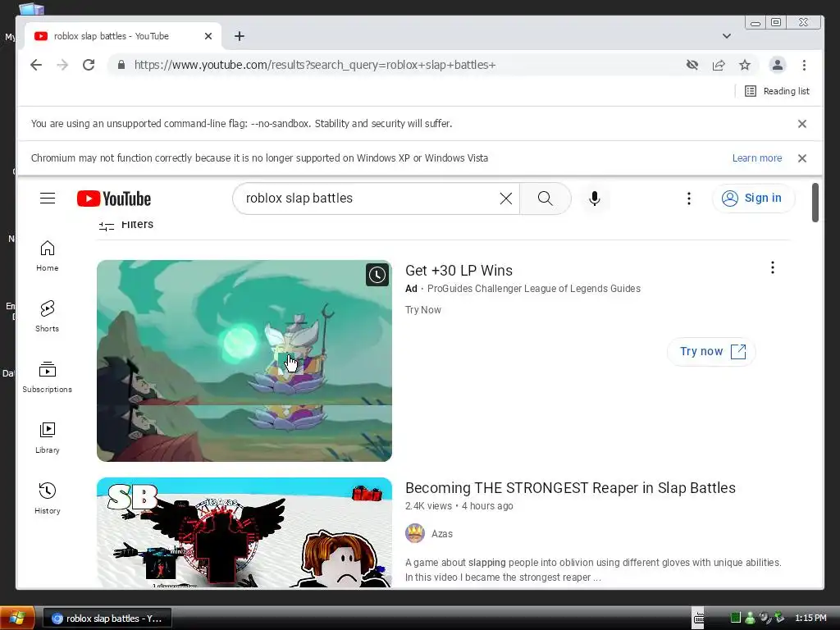Bookmark this page with the star

pyautogui.click(x=745, y=65)
